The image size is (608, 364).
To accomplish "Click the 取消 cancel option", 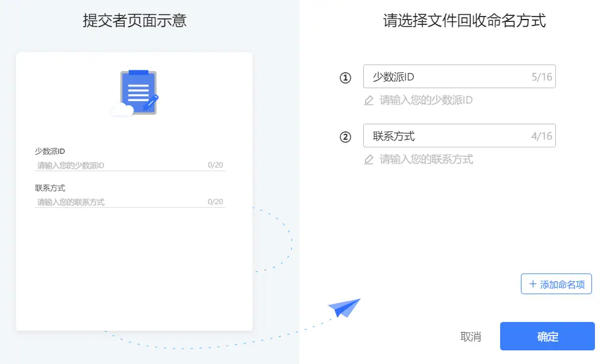I will coord(471,336).
